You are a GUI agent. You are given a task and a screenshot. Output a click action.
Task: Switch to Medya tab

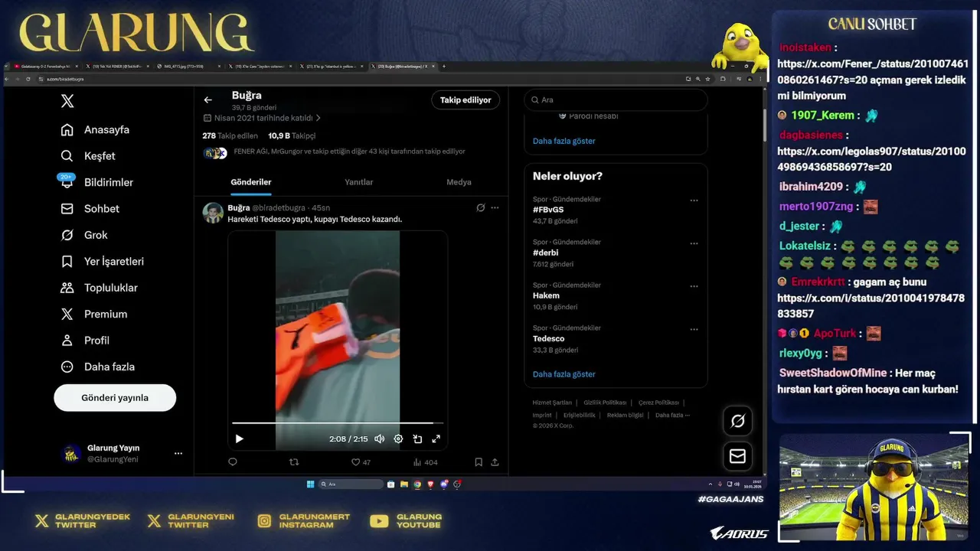(459, 182)
